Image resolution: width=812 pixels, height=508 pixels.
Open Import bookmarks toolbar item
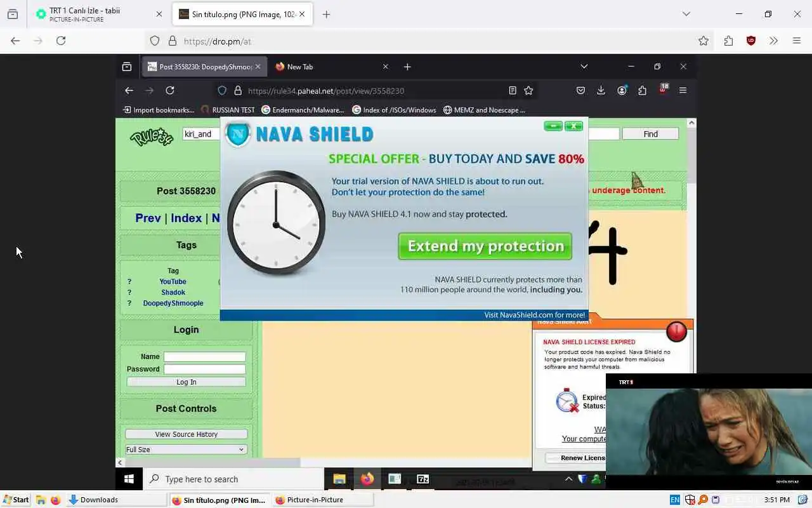coord(159,110)
